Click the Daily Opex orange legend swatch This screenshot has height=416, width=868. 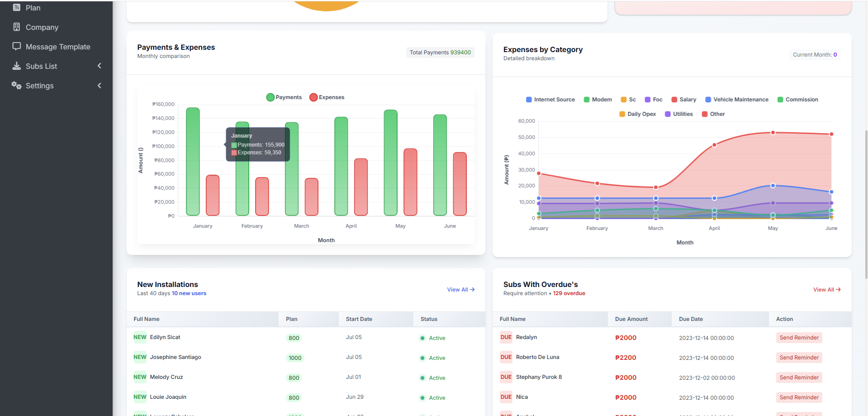pos(622,114)
